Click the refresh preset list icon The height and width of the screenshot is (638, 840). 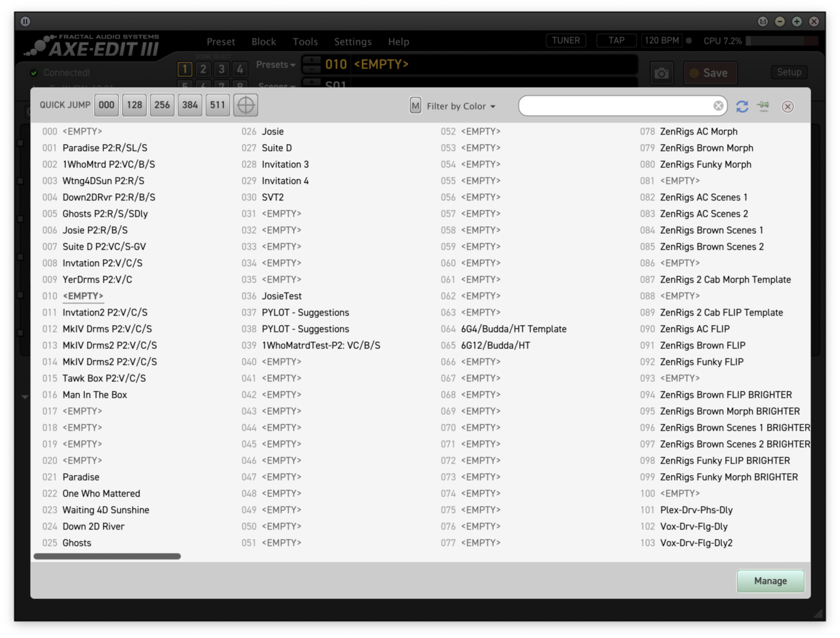(742, 106)
